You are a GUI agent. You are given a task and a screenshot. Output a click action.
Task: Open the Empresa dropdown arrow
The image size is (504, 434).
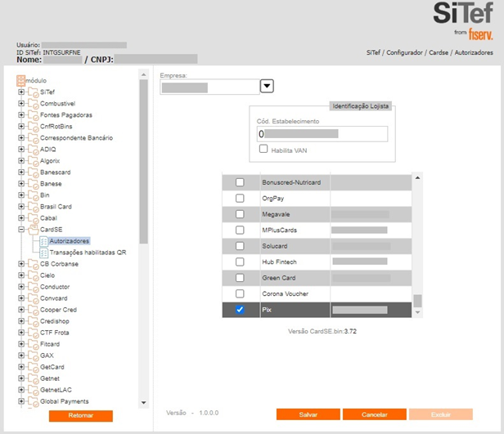267,87
